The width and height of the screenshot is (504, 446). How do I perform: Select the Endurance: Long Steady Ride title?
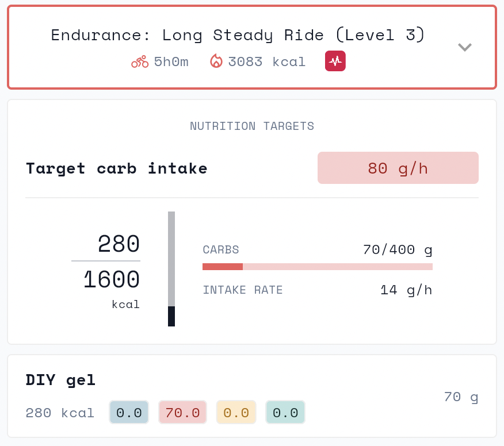[238, 35]
